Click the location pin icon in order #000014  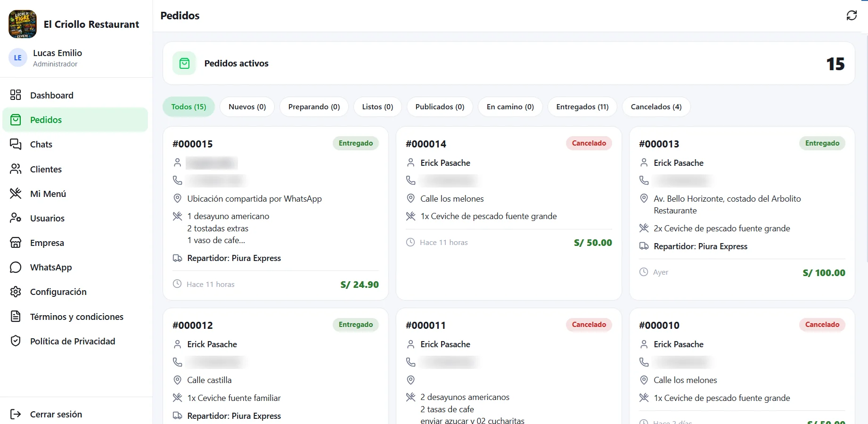pos(411,198)
